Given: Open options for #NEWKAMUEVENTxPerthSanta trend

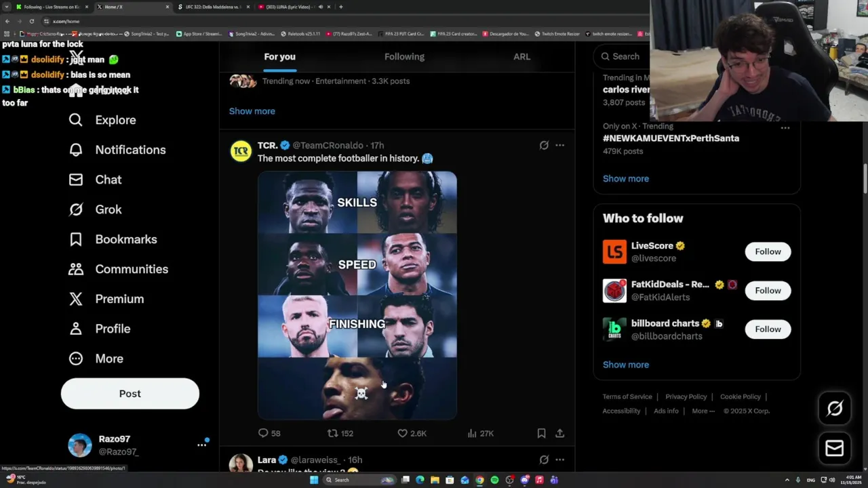Looking at the screenshot, I should coord(785,127).
